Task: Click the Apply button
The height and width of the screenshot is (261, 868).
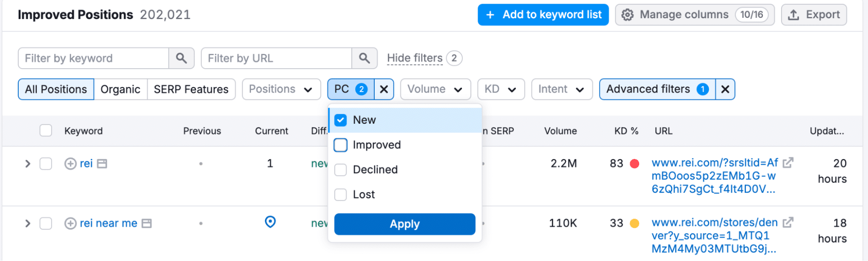Action: [405, 224]
